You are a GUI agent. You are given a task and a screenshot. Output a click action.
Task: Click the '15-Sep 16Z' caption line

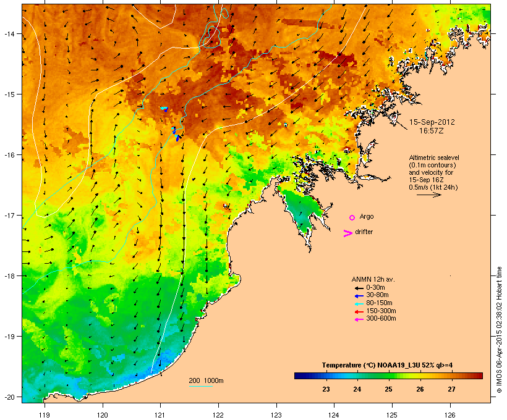click(426, 180)
